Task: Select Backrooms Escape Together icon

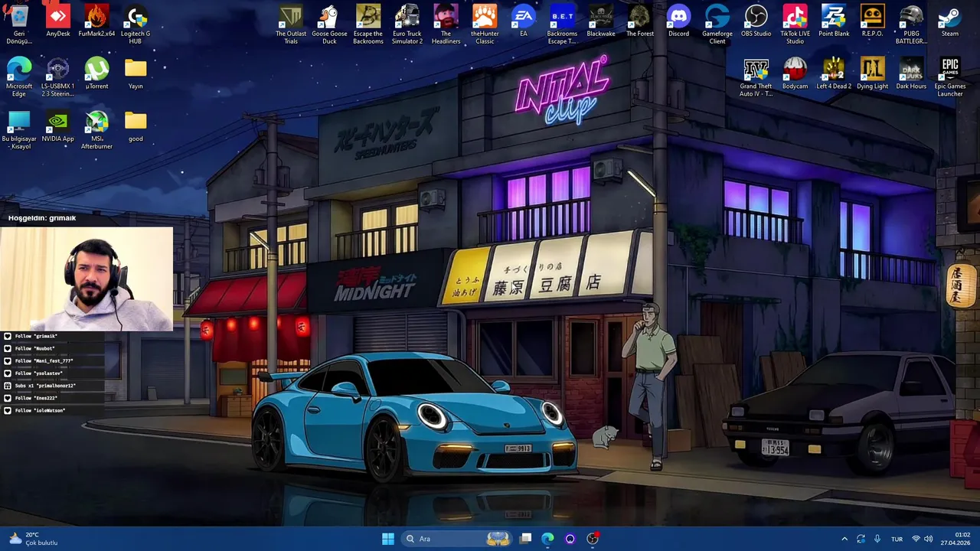Action: tap(562, 24)
